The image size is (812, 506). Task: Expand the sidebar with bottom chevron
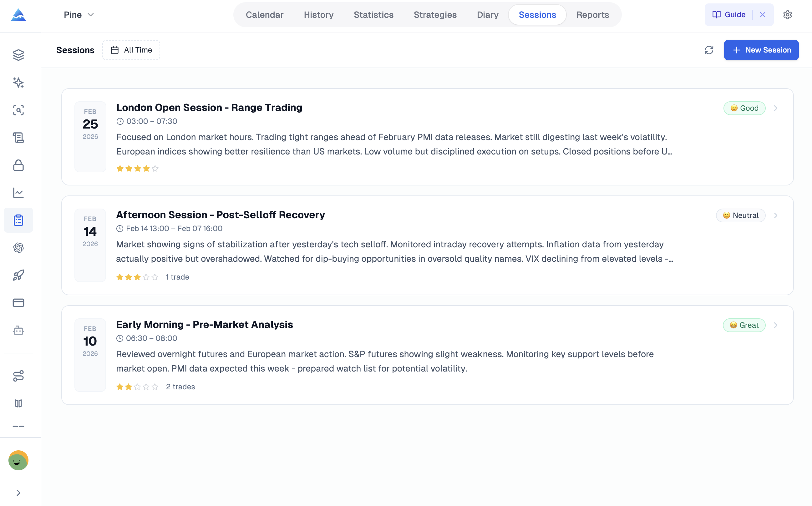coord(18,493)
